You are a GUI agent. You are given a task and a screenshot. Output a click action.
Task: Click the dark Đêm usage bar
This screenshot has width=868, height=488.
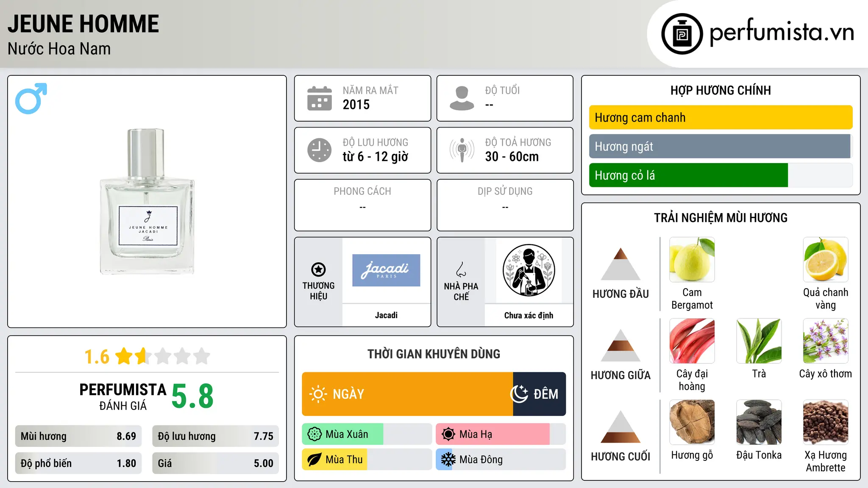tap(539, 394)
